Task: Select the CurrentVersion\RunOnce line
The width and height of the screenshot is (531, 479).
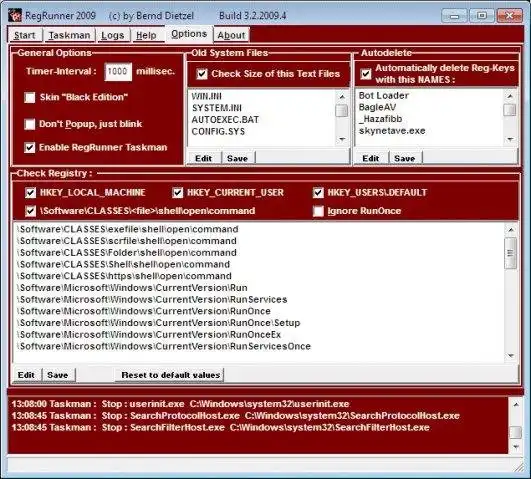Action: pyautogui.click(x=144, y=311)
